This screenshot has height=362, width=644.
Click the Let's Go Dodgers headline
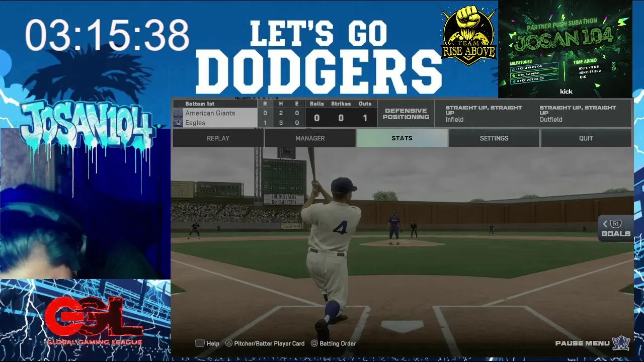pyautogui.click(x=318, y=56)
